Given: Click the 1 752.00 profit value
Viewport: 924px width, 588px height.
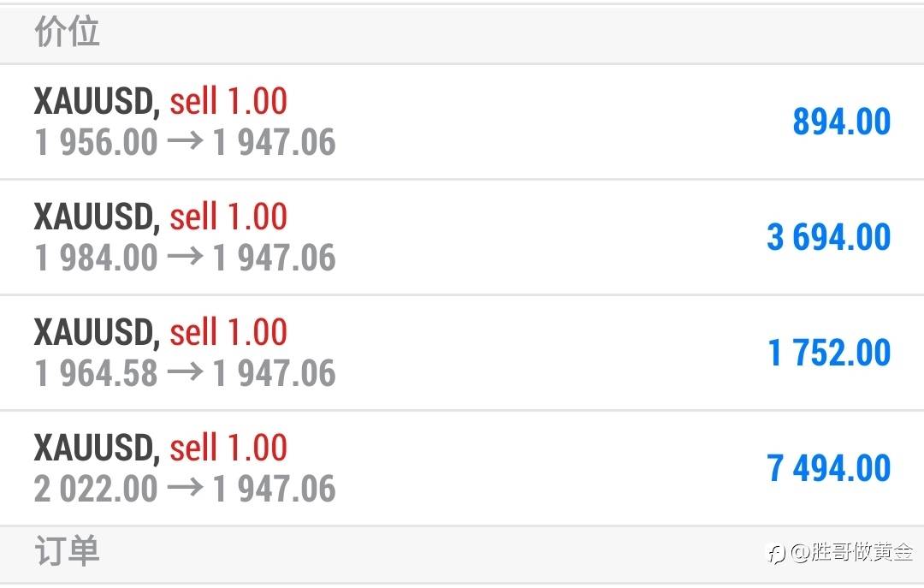Looking at the screenshot, I should tap(829, 353).
